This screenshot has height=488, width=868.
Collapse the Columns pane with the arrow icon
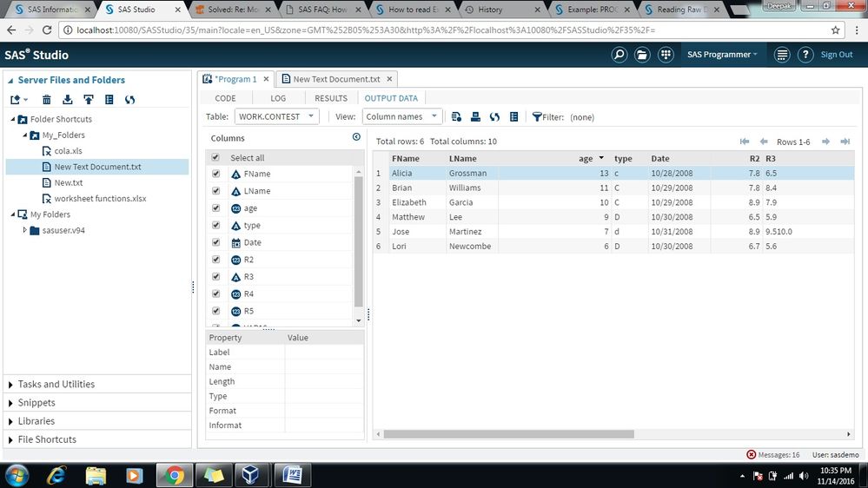click(x=356, y=136)
